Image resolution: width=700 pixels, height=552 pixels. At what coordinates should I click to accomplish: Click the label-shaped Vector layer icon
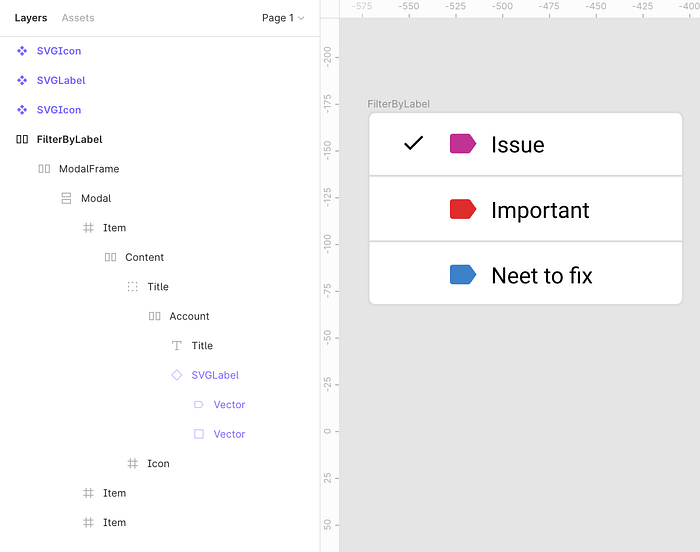(199, 405)
